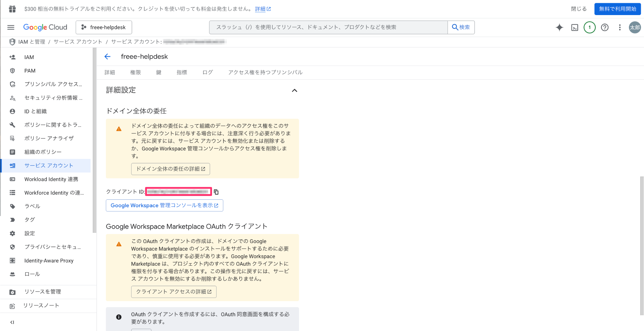Click the IAM shield icon in breadcrumb

12,42
